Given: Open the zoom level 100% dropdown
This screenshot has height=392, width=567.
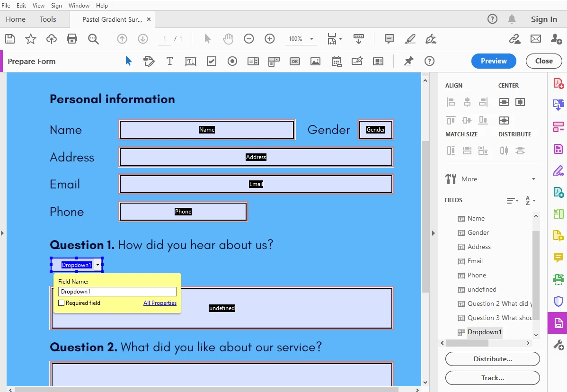Looking at the screenshot, I should tap(311, 39).
